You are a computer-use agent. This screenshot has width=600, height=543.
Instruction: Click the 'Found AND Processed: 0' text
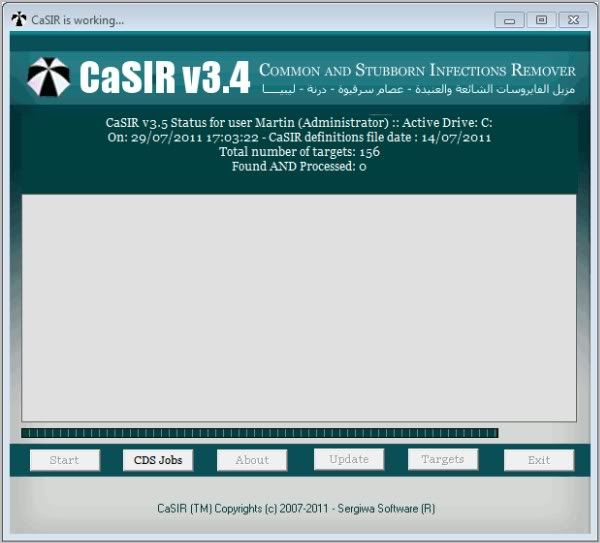299,166
